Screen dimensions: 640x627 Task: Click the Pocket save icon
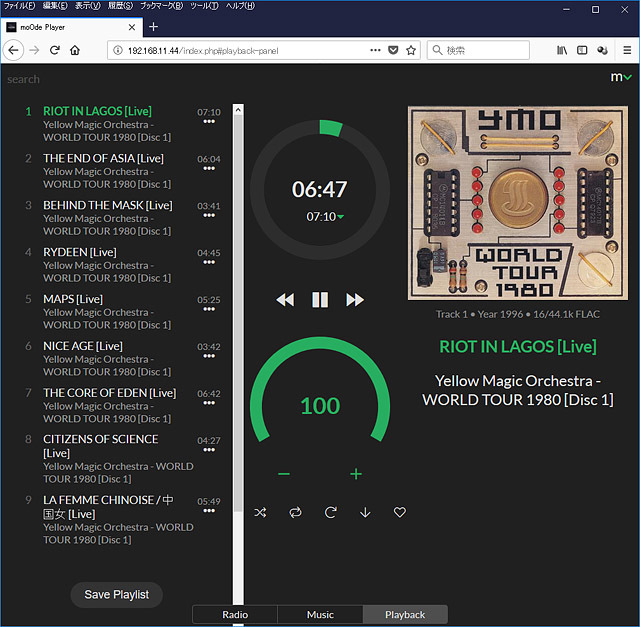click(x=393, y=50)
